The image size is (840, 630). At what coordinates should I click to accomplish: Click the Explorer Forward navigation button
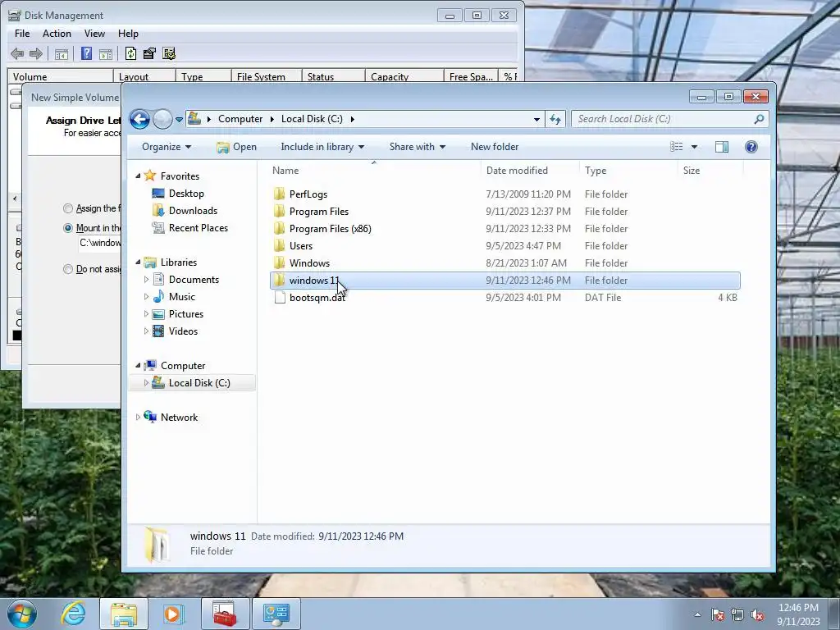point(162,119)
